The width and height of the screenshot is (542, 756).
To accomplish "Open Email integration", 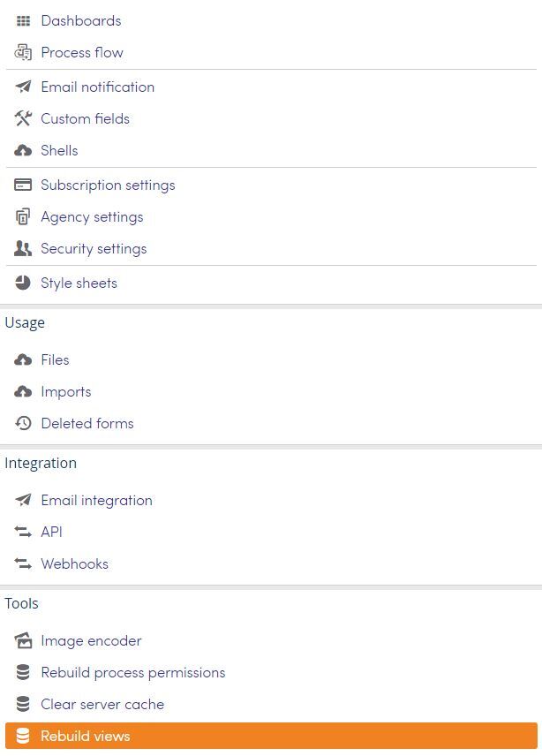I will [x=271, y=500].
